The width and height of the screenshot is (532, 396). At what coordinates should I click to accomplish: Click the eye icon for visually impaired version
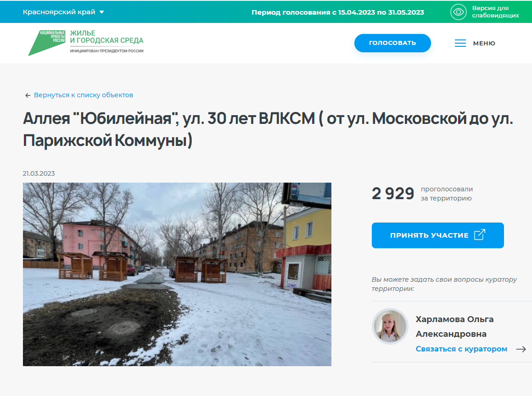click(x=459, y=12)
